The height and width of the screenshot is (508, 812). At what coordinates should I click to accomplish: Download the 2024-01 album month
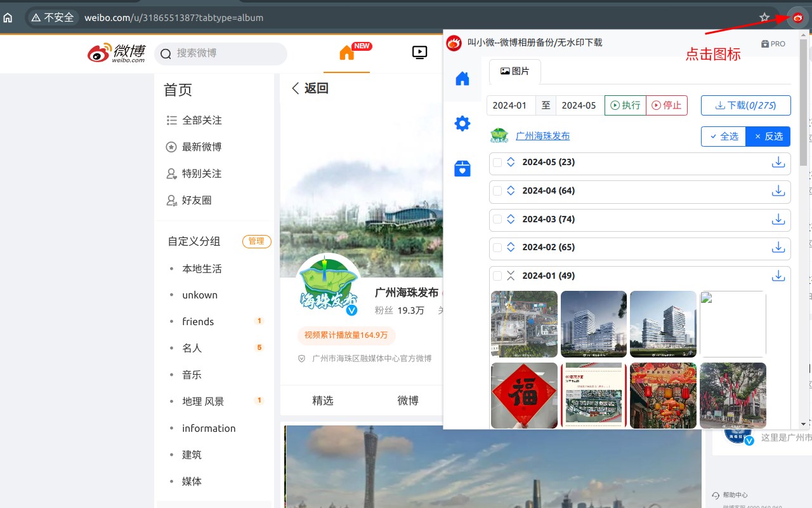pyautogui.click(x=778, y=276)
